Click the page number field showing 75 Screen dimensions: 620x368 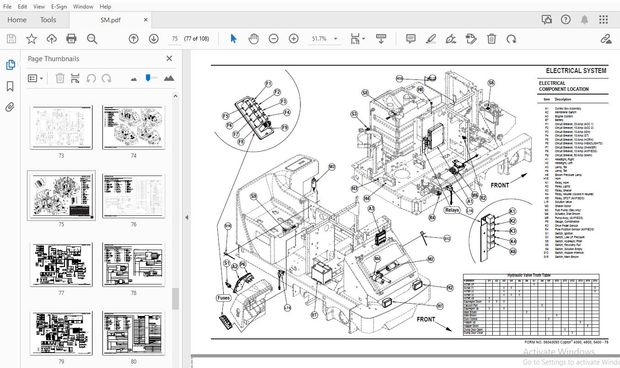coord(175,39)
